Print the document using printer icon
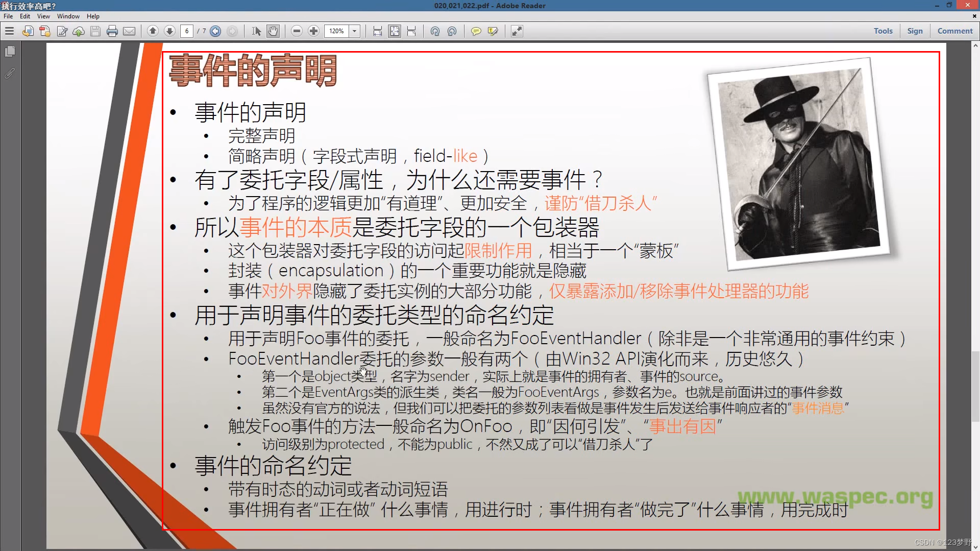Screen dimensions: 980x551 pos(112,31)
